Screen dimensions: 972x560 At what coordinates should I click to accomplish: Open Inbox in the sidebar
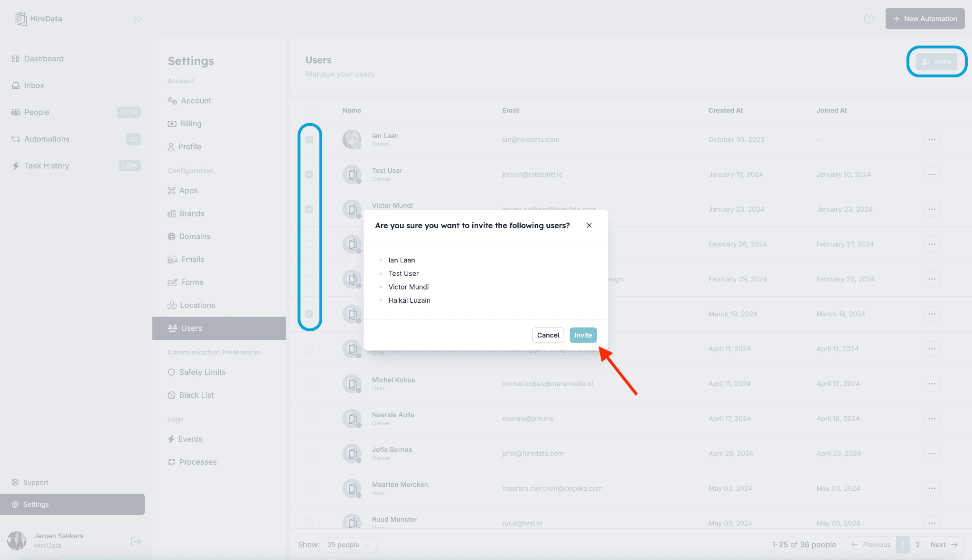pyautogui.click(x=34, y=85)
